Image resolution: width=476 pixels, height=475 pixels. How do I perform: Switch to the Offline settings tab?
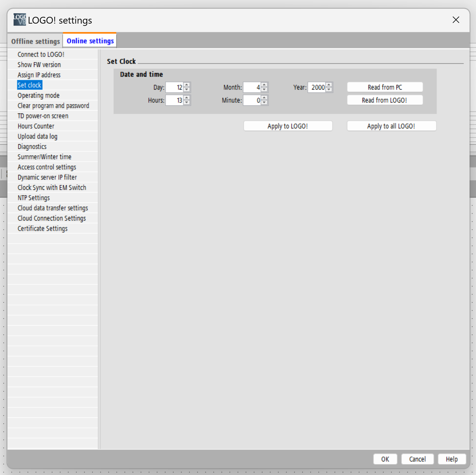(x=35, y=41)
